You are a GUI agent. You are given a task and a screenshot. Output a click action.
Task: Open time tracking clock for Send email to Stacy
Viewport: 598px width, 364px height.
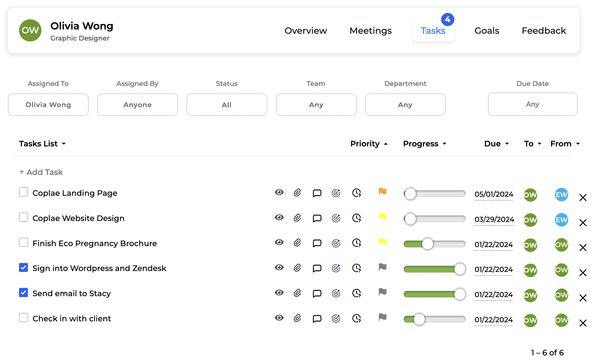point(356,293)
